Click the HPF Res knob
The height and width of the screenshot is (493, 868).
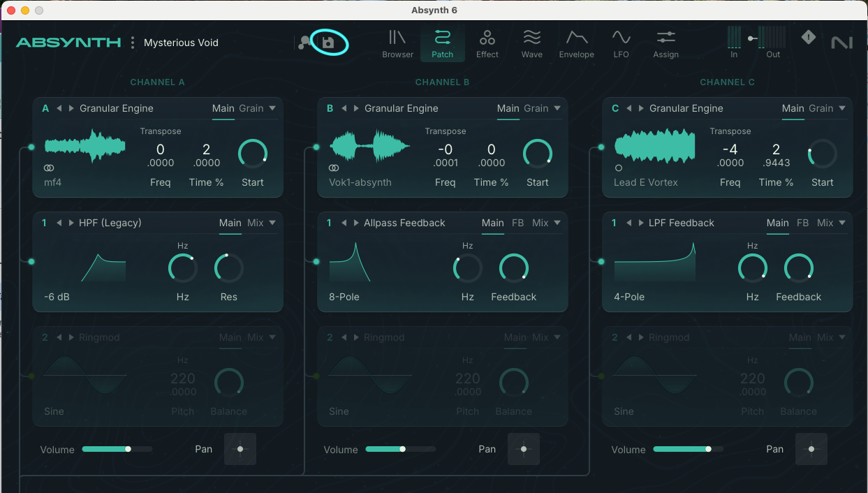[x=229, y=268]
